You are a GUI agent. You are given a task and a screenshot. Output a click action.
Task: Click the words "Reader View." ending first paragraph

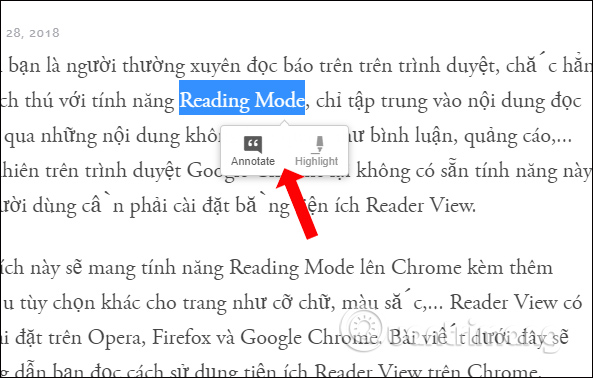421,206
